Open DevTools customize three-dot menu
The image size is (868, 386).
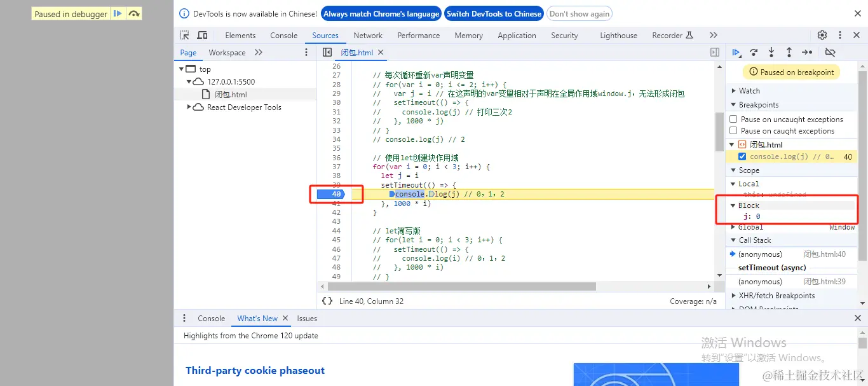[x=840, y=35]
